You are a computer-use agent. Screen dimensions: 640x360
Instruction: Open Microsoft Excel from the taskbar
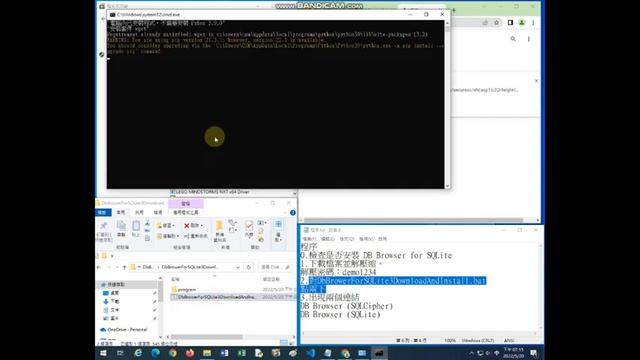(241, 353)
